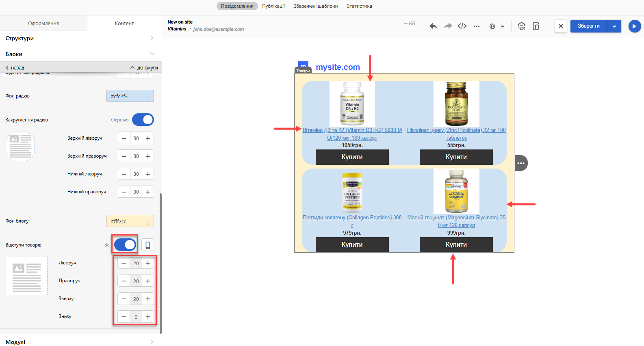Collapse the Блоки section
644x346 pixels.
[81, 54]
